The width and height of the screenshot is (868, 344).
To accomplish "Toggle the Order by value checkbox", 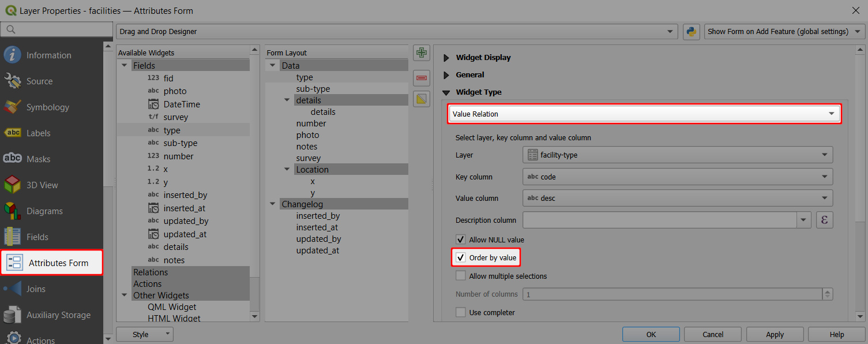I will click(x=460, y=257).
